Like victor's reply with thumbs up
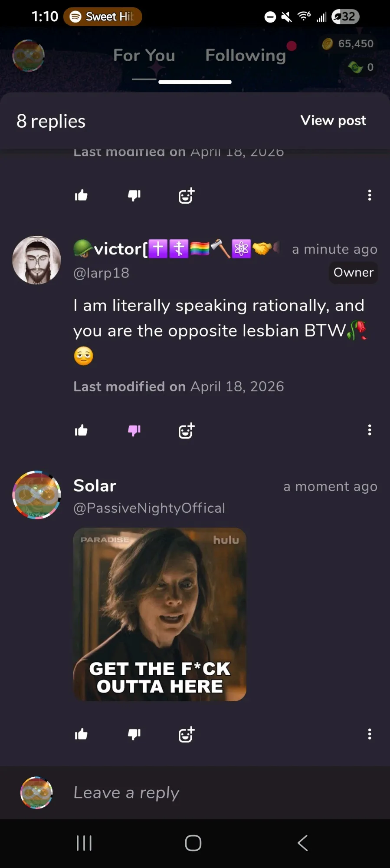 81,431
